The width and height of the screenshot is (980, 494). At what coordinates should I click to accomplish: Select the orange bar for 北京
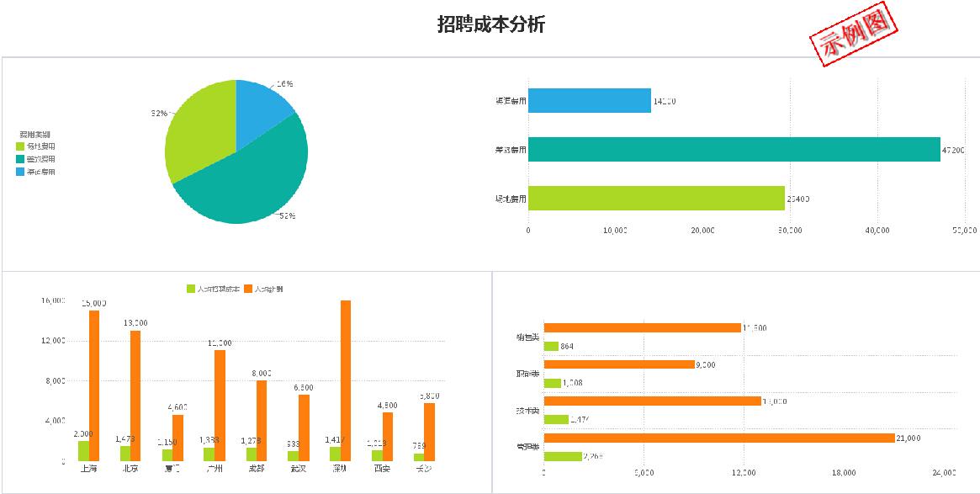pyautogui.click(x=135, y=396)
